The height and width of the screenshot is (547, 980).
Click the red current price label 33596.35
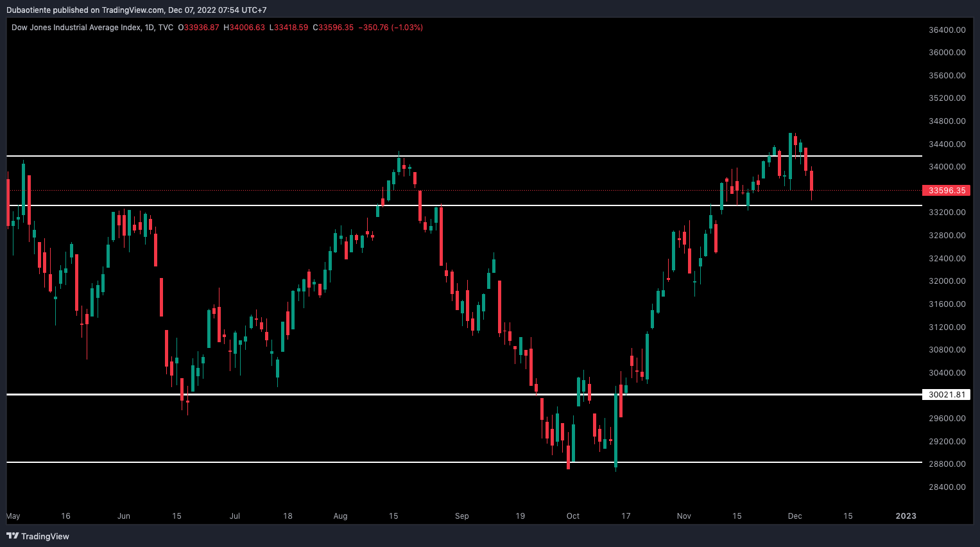point(947,190)
